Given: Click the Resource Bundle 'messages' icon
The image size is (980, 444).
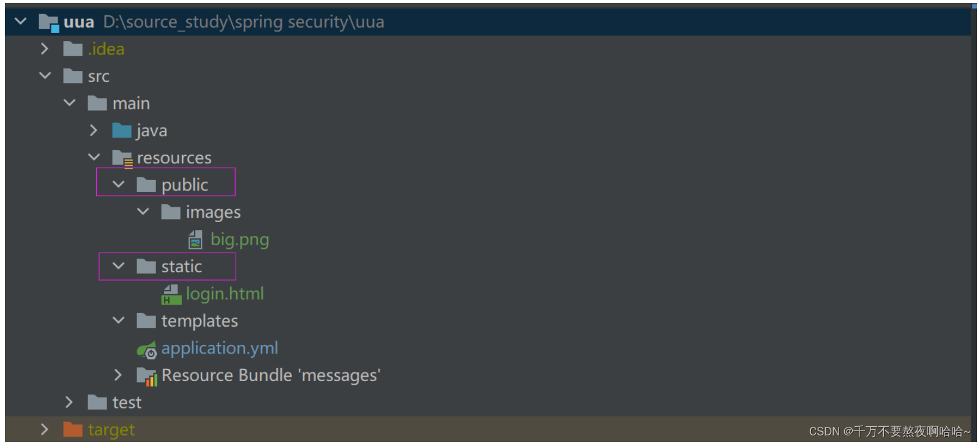Looking at the screenshot, I should 147,376.
